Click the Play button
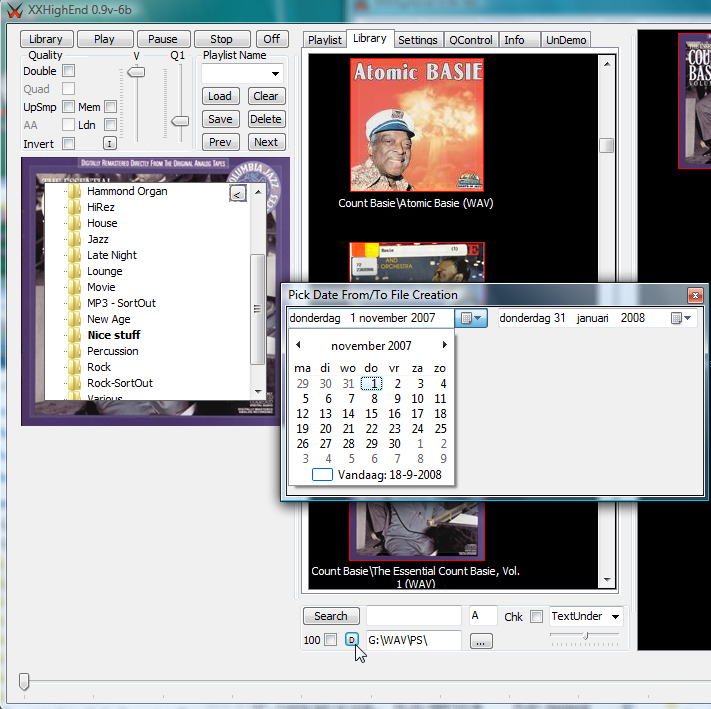 tap(104, 39)
